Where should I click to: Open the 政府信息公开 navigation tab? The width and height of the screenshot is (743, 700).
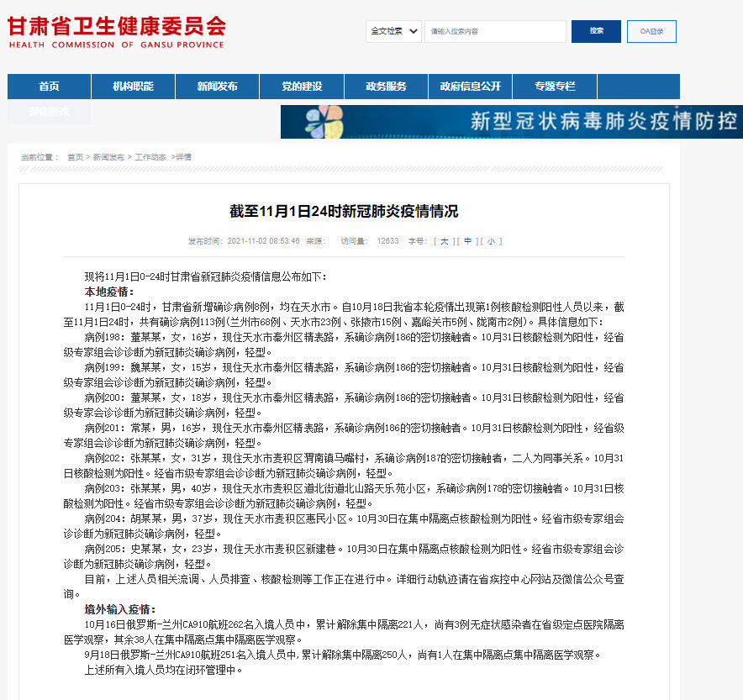tap(470, 87)
